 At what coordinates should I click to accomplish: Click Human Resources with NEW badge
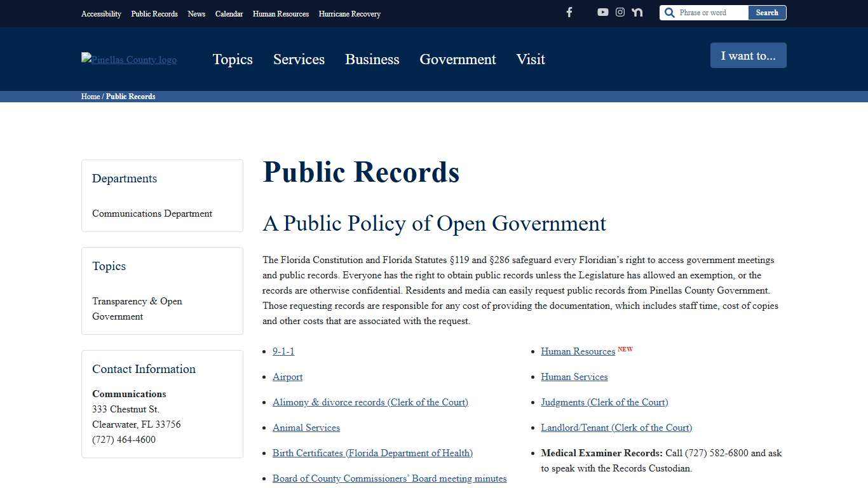tap(578, 351)
